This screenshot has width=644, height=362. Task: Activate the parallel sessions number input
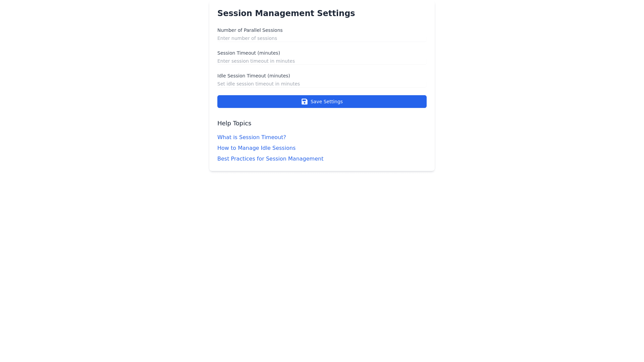(x=321, y=38)
